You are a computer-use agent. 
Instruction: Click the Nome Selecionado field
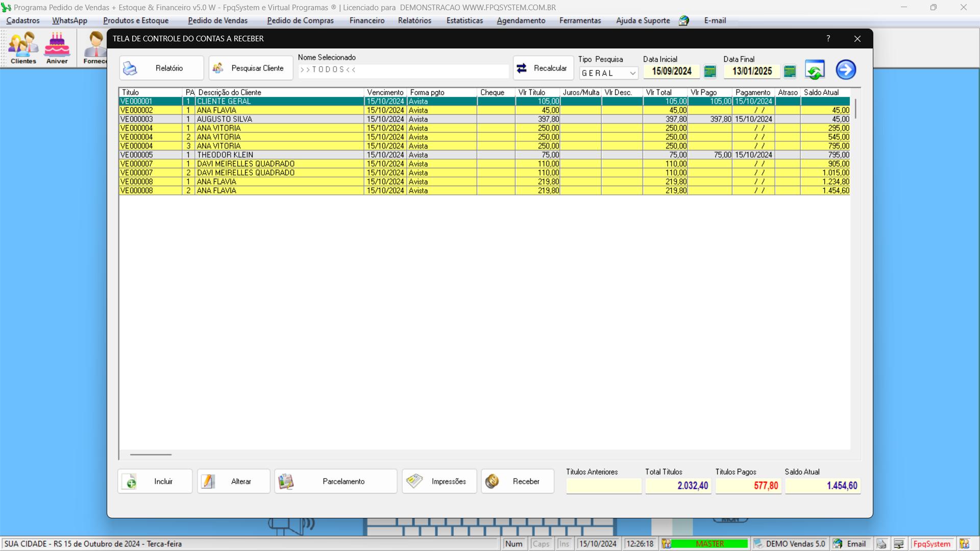pyautogui.click(x=403, y=70)
